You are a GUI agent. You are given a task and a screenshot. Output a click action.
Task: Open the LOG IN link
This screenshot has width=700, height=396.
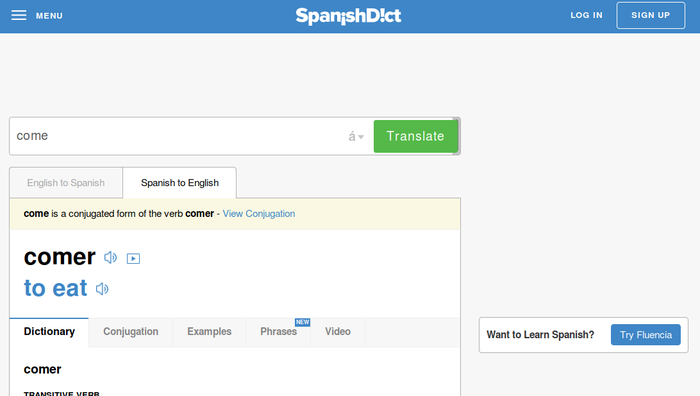586,15
